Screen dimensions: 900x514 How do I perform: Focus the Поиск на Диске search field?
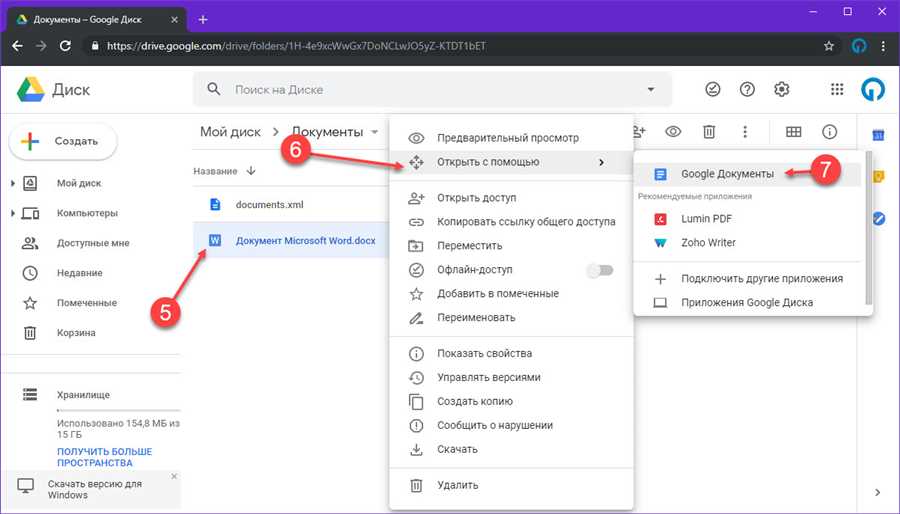point(432,89)
